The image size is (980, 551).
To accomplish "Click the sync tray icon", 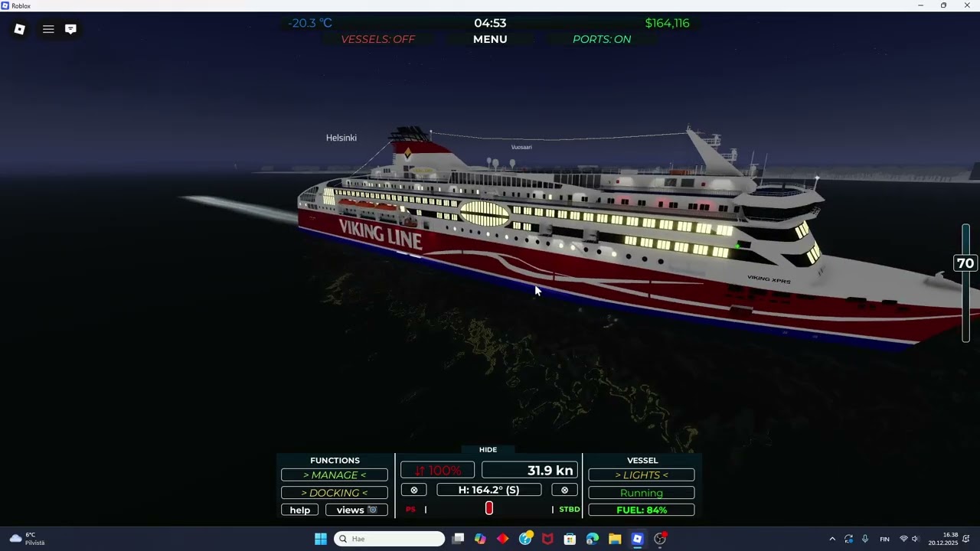I will click(848, 540).
